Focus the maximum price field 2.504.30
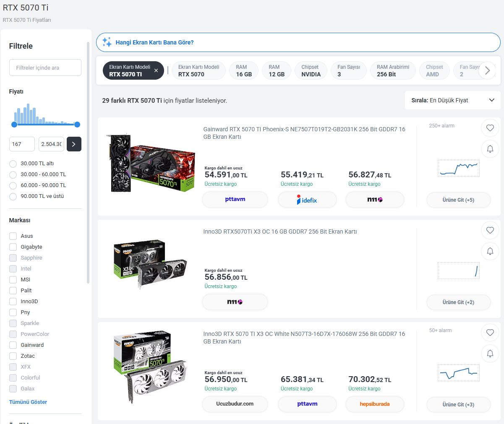 (51, 144)
